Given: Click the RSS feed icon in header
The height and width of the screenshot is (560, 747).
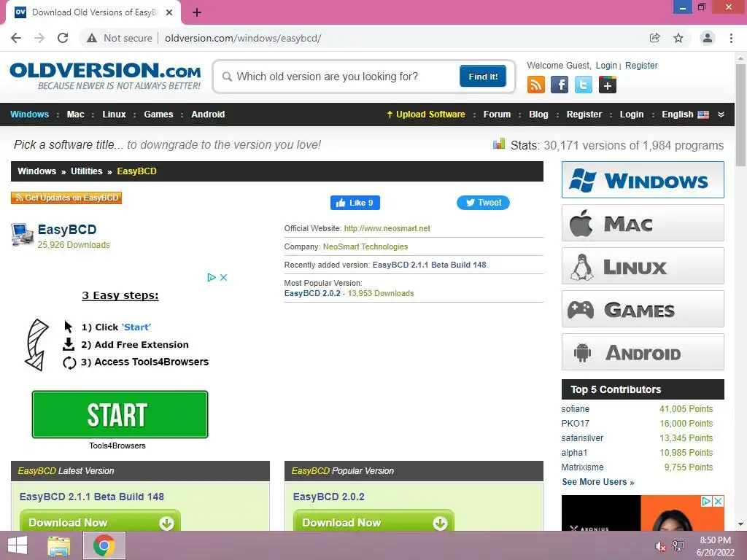Looking at the screenshot, I should (536, 85).
